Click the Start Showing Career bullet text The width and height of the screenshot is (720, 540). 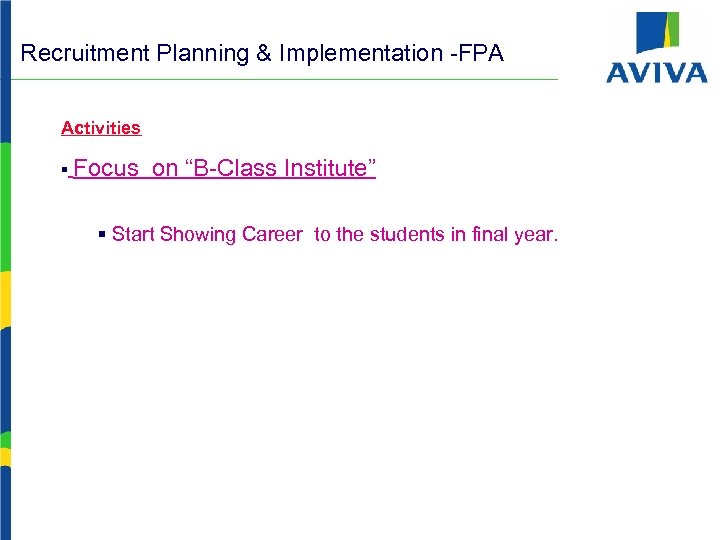(335, 235)
